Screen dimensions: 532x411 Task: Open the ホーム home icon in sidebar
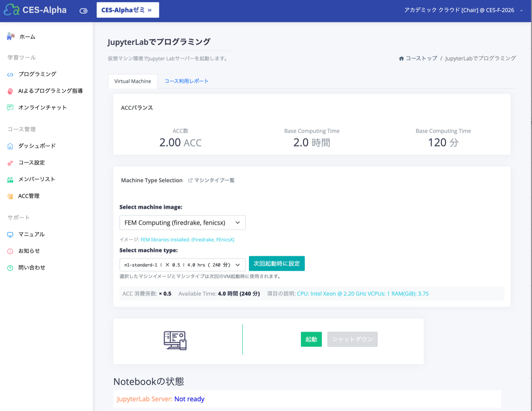[10, 36]
